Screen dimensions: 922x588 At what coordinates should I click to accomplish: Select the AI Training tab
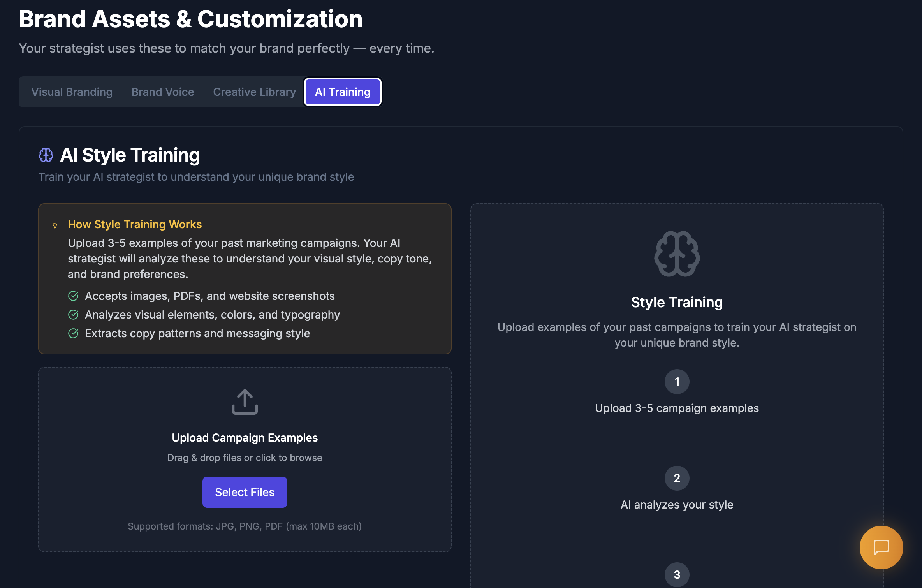pos(343,92)
